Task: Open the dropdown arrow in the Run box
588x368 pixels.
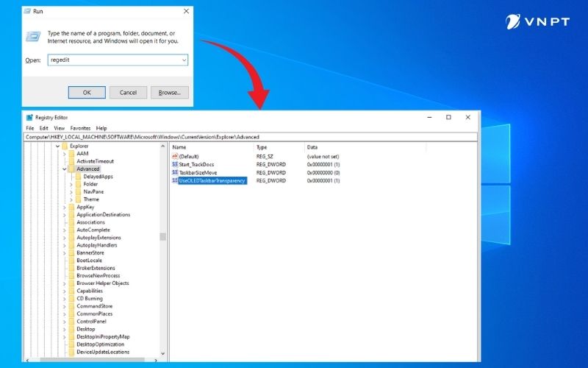Action: coord(183,60)
